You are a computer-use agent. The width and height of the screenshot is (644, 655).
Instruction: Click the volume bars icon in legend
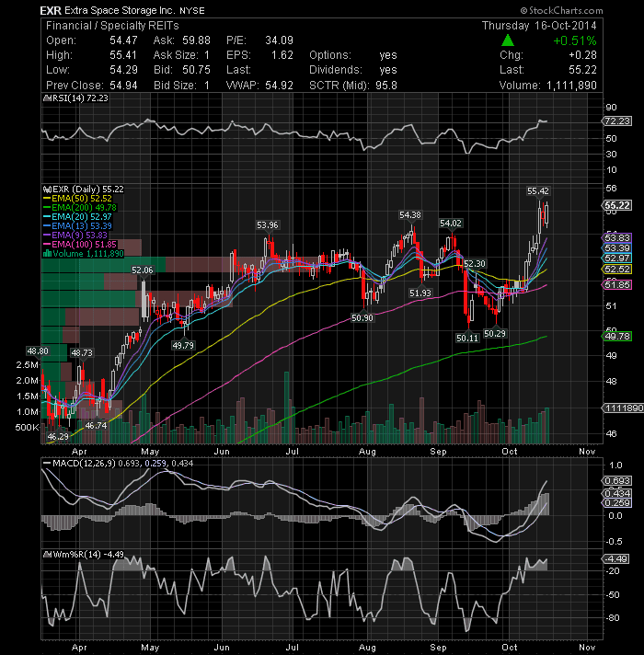(x=47, y=254)
